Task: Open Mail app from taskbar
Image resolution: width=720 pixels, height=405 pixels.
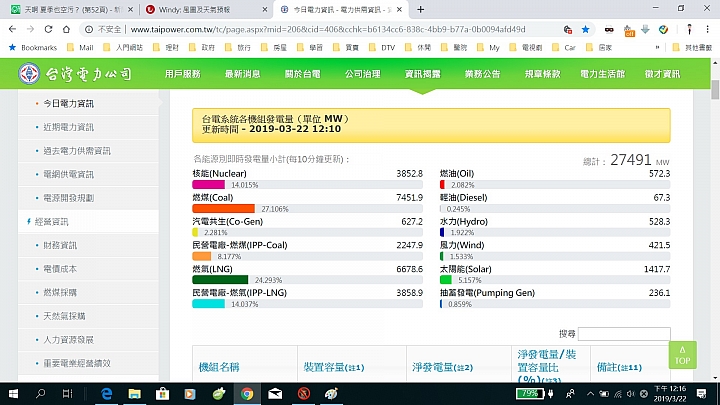Action: pyautogui.click(x=275, y=394)
